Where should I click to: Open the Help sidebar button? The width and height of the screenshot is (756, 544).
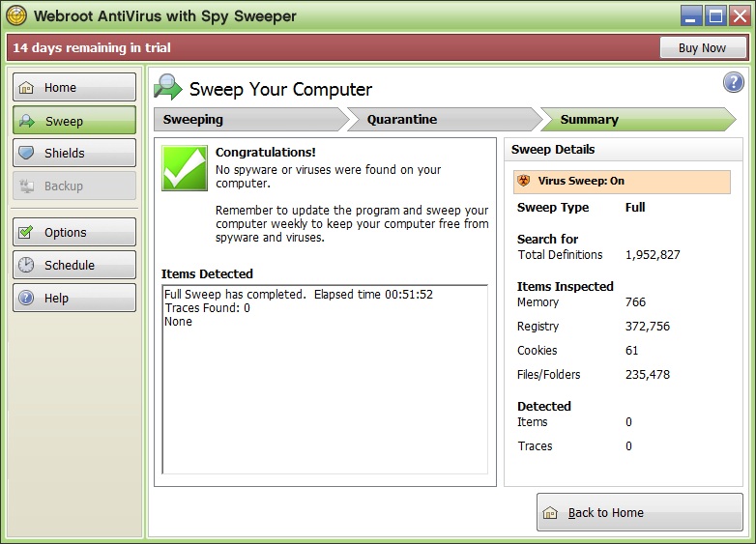tap(74, 298)
